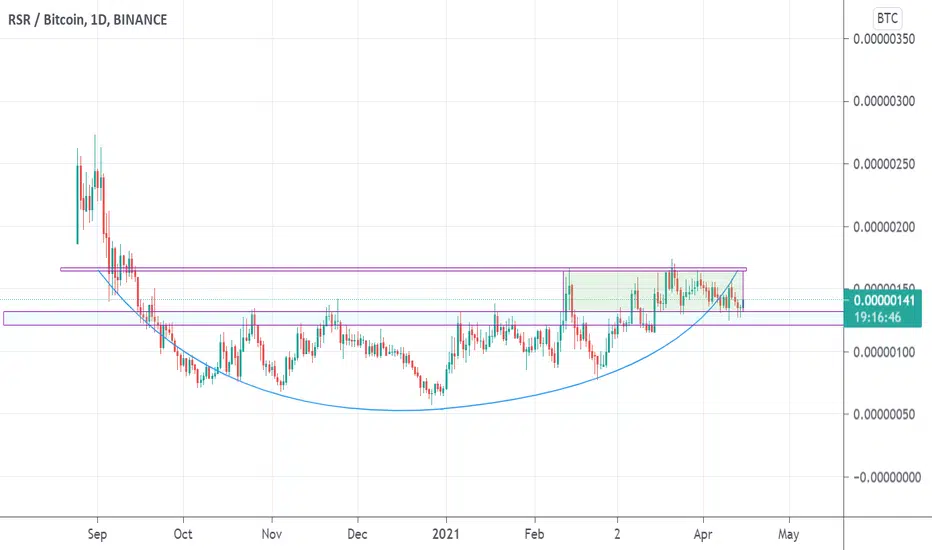
Task: Click the RSR / Bitcoin chart title
Action: point(87,20)
